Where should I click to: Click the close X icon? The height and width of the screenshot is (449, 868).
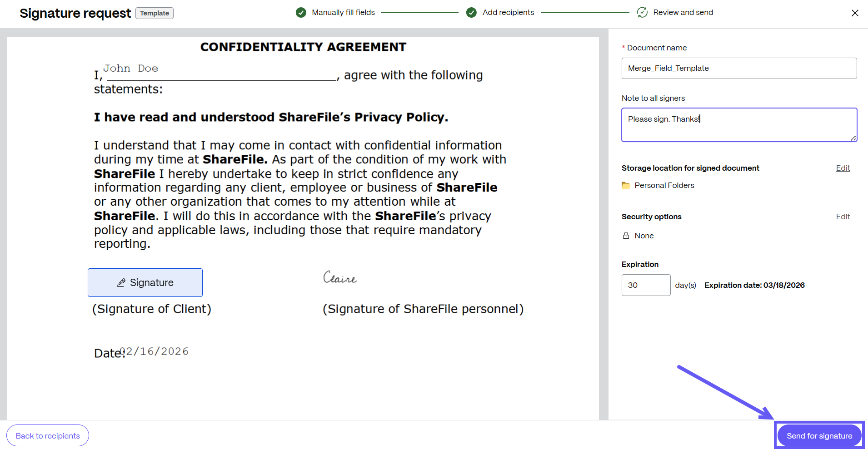[855, 13]
